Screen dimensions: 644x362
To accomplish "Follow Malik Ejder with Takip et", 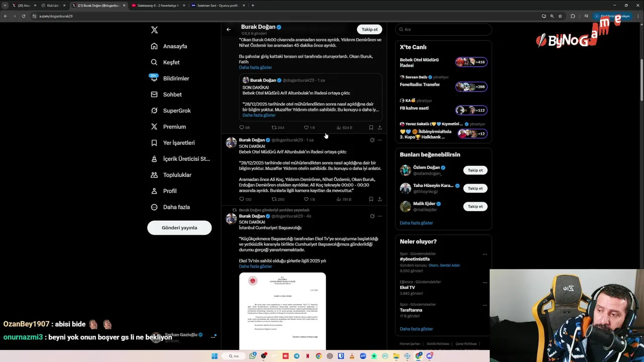I will coord(475,207).
